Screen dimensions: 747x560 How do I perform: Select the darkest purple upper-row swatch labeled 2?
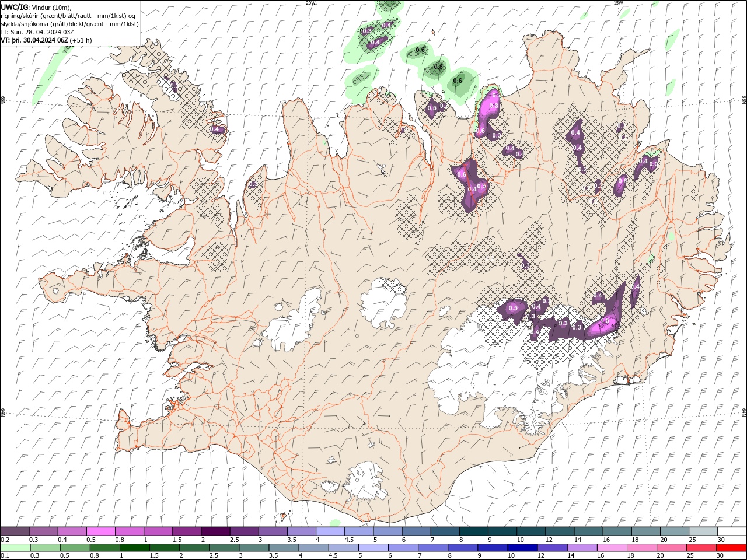215,531
